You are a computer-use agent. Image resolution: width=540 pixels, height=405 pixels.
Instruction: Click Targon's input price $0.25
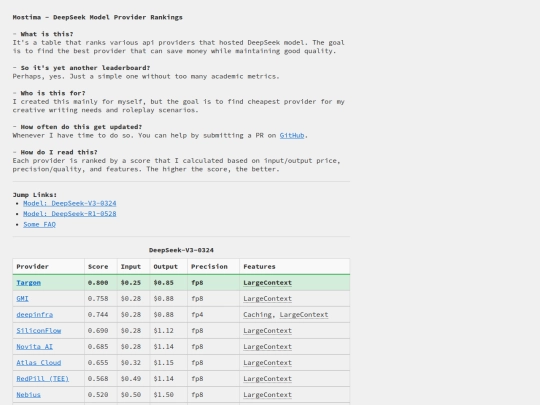[131, 283]
